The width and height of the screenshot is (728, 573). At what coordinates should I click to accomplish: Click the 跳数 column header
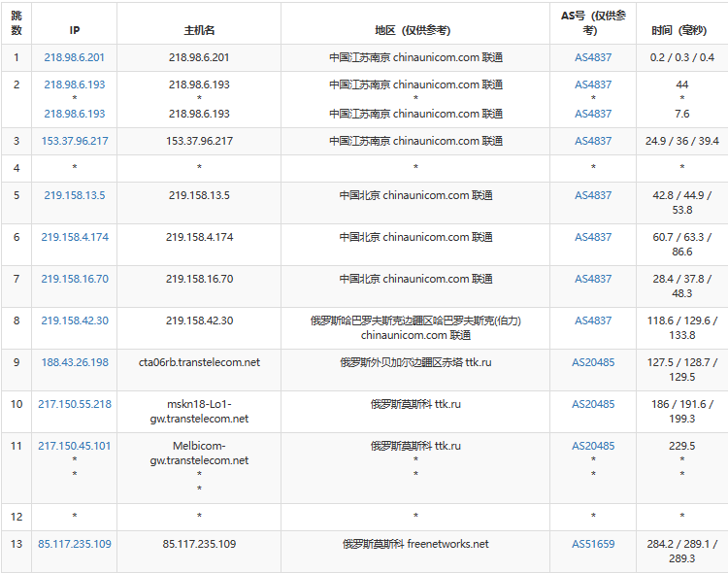click(x=17, y=23)
